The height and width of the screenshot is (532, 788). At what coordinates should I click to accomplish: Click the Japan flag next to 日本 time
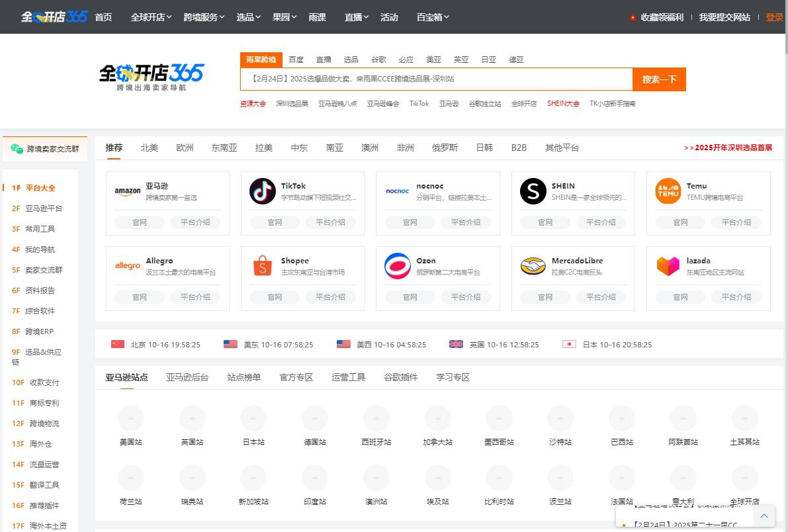(x=569, y=345)
